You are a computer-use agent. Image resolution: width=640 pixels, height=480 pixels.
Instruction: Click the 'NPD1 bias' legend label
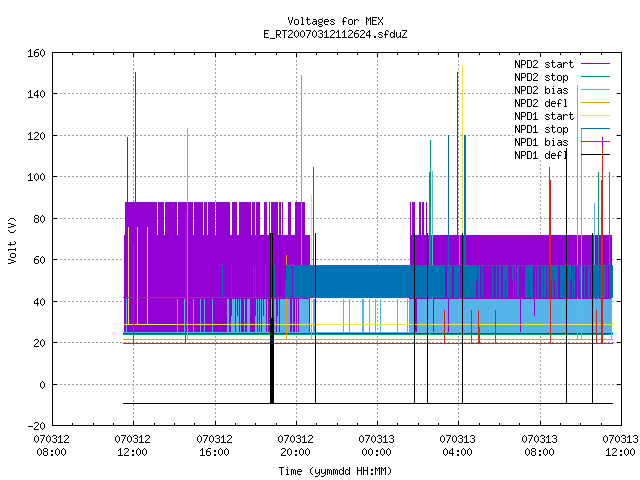[541, 142]
